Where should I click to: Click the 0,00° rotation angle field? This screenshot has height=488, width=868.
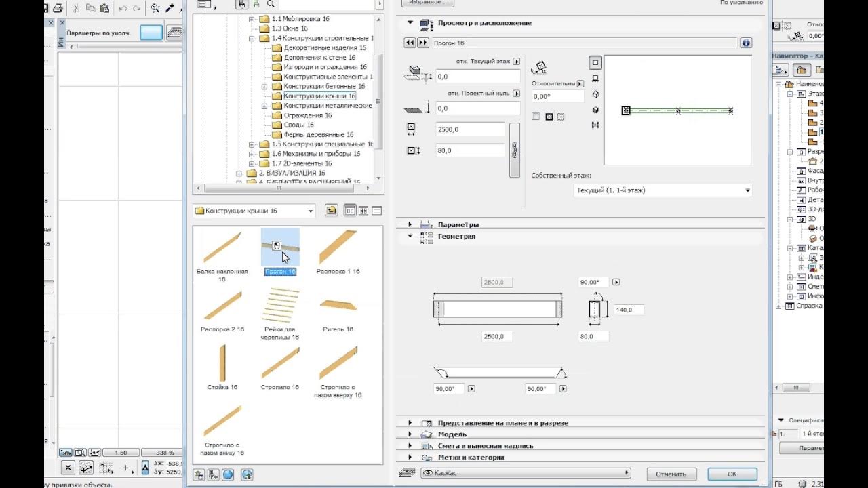(x=557, y=97)
